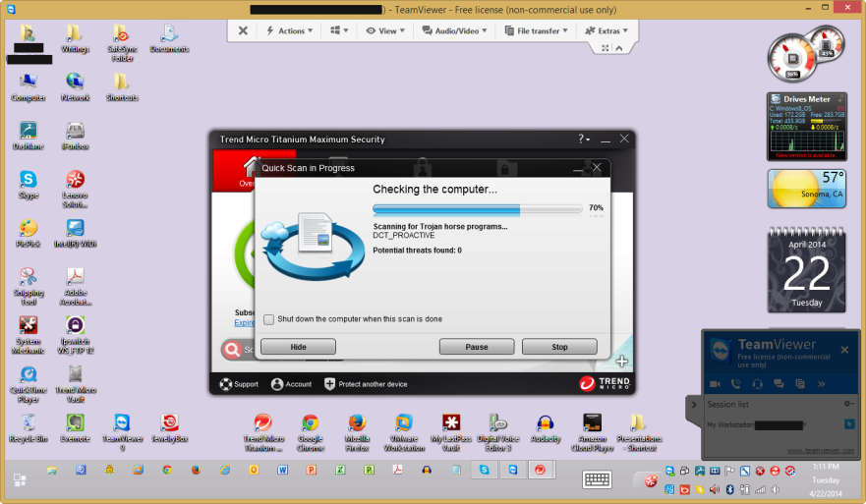Image resolution: width=866 pixels, height=504 pixels.
Task: Open the Audio/Video menu
Action: (x=456, y=30)
